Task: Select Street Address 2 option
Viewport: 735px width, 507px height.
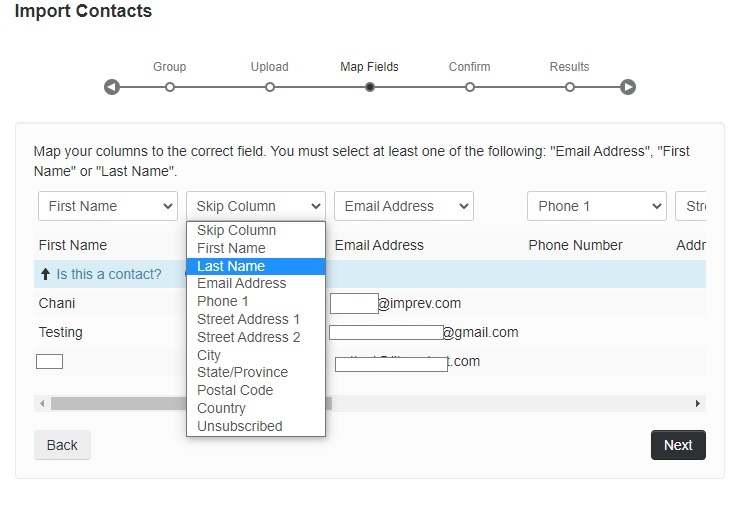Action: pyautogui.click(x=248, y=337)
